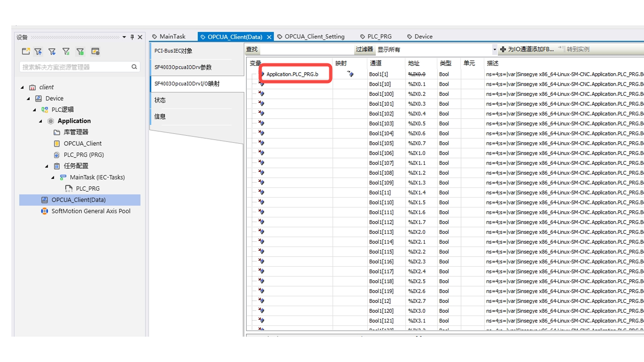This screenshot has width=644, height=362.
Task: Open the 显示所有 filter dropdown
Action: tap(494, 50)
